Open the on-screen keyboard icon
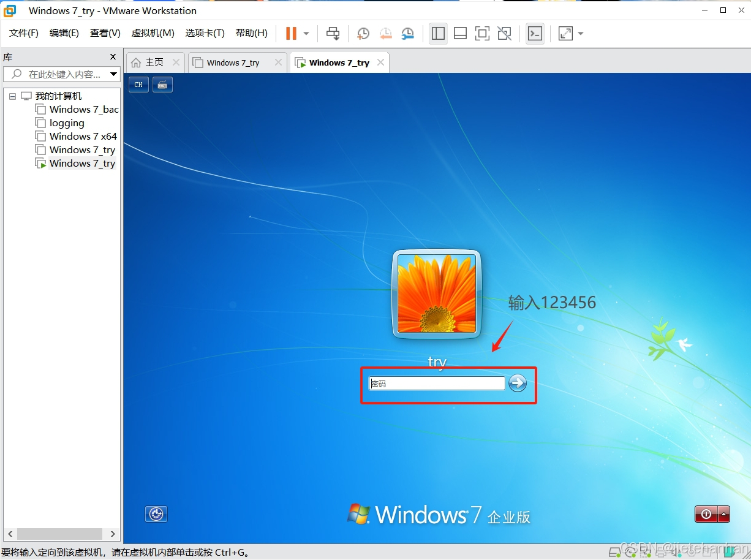This screenshot has height=560, width=751. (162, 85)
